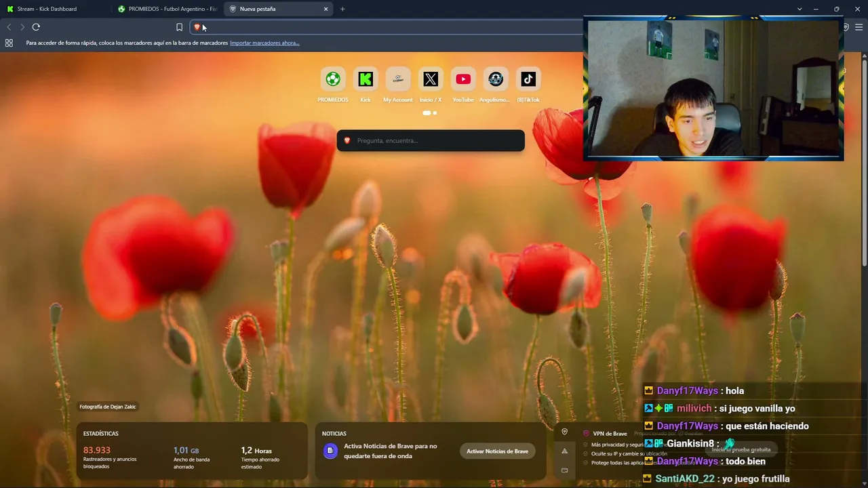Viewport: 868px width, 488px height.
Task: Click the 83.933 trackers blocked statistic
Action: point(97,450)
